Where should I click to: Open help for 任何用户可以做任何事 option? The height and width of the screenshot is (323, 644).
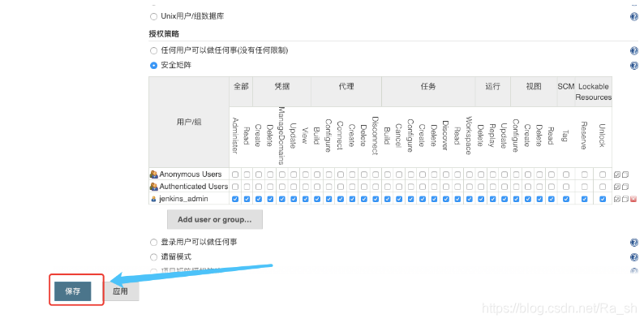coord(633,50)
